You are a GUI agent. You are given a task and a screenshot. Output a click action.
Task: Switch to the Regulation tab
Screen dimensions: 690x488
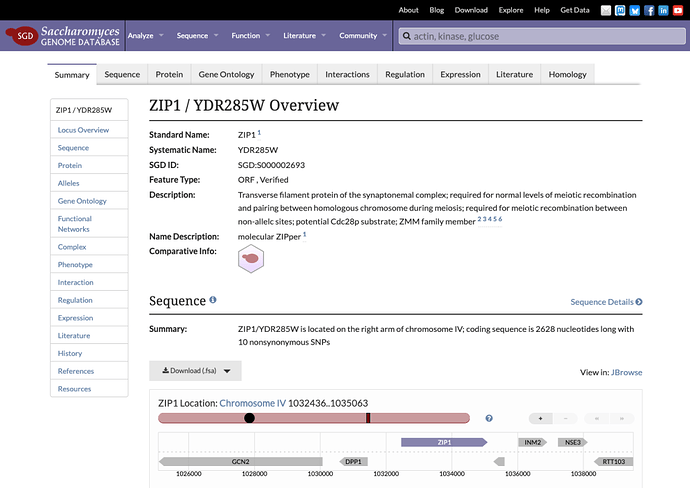[405, 74]
